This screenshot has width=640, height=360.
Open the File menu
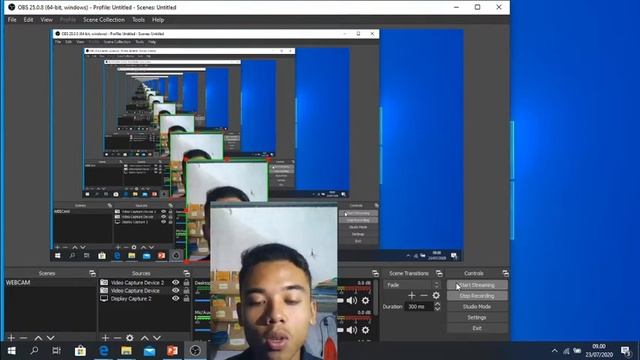[x=12, y=20]
